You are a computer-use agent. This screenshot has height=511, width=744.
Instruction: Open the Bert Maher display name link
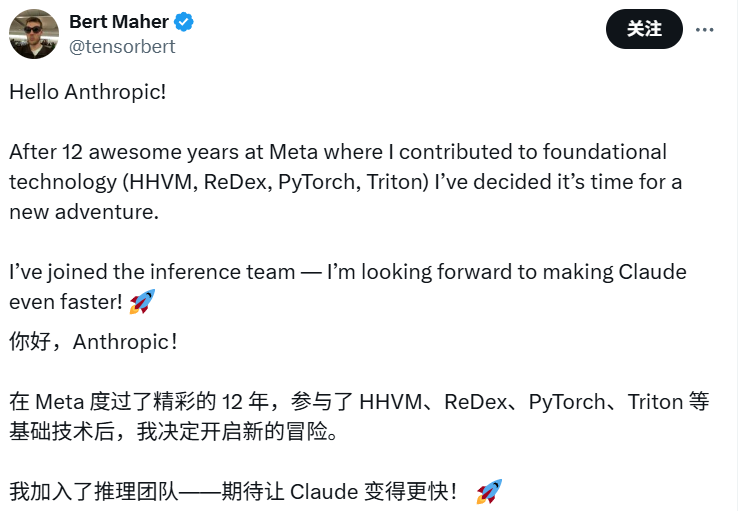(119, 22)
